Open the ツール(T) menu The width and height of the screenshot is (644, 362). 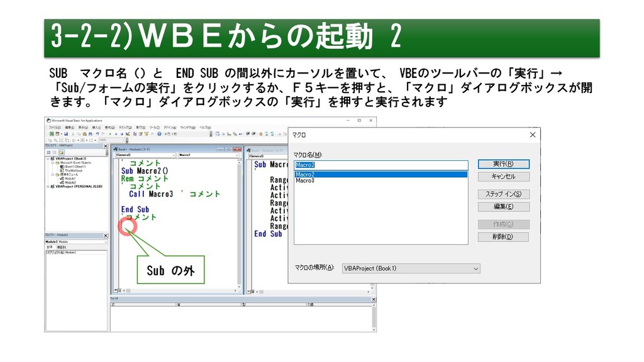[x=155, y=128]
